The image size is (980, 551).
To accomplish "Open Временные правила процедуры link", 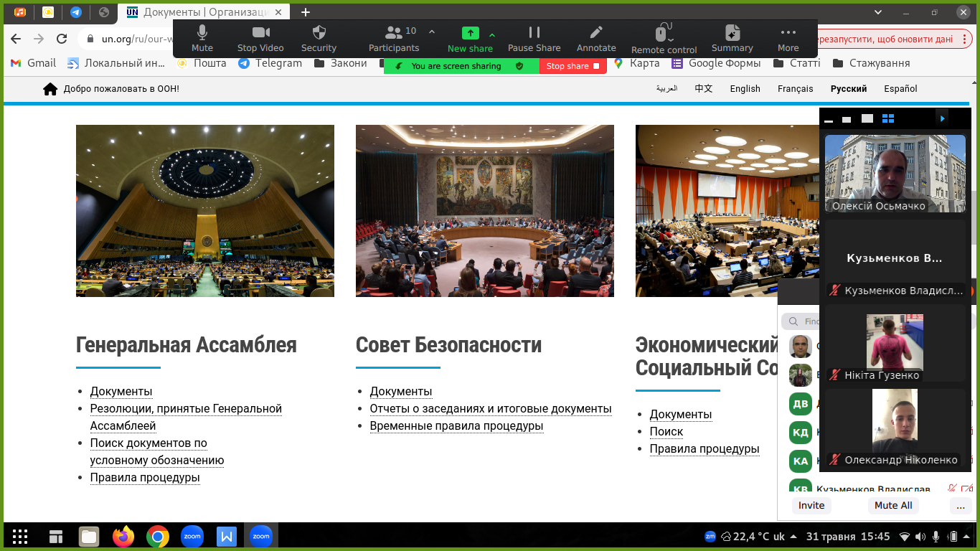I will tap(456, 426).
